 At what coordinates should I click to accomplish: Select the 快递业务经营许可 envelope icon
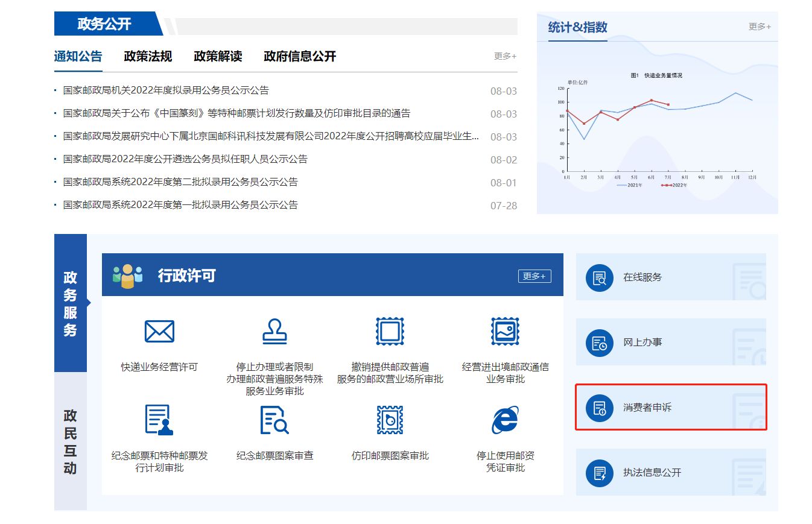click(x=159, y=330)
